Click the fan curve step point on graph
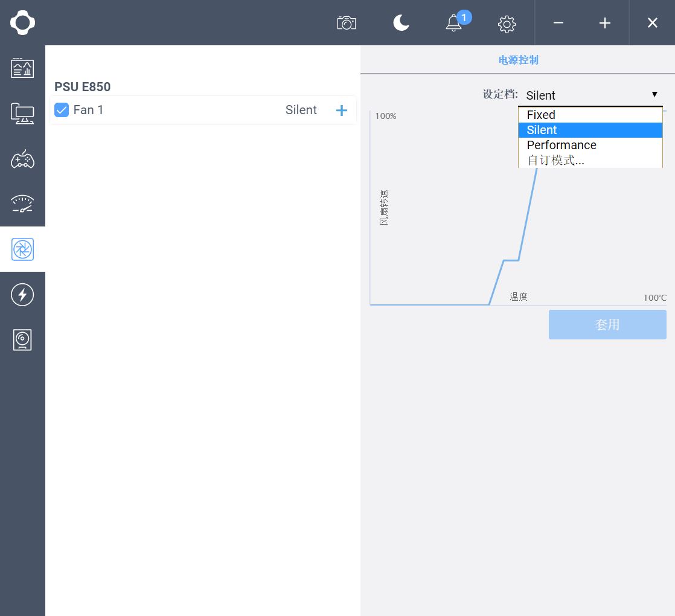 tap(504, 260)
